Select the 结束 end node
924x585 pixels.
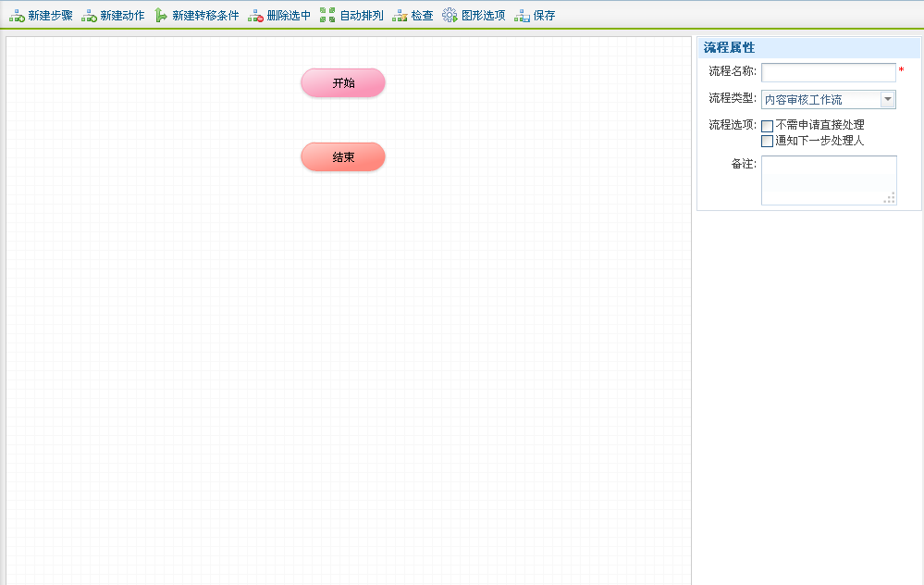pyautogui.click(x=342, y=156)
